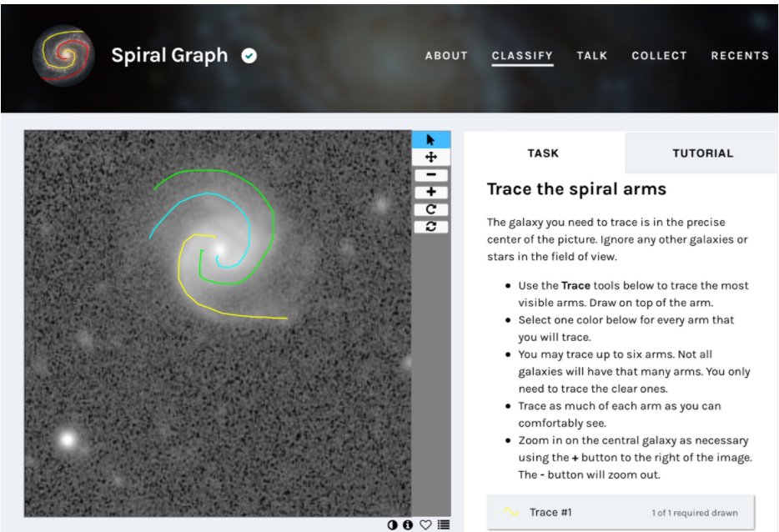This screenshot has height=532, width=779.
Task: Select the yellow Trace #1 tool
Action: (621, 512)
